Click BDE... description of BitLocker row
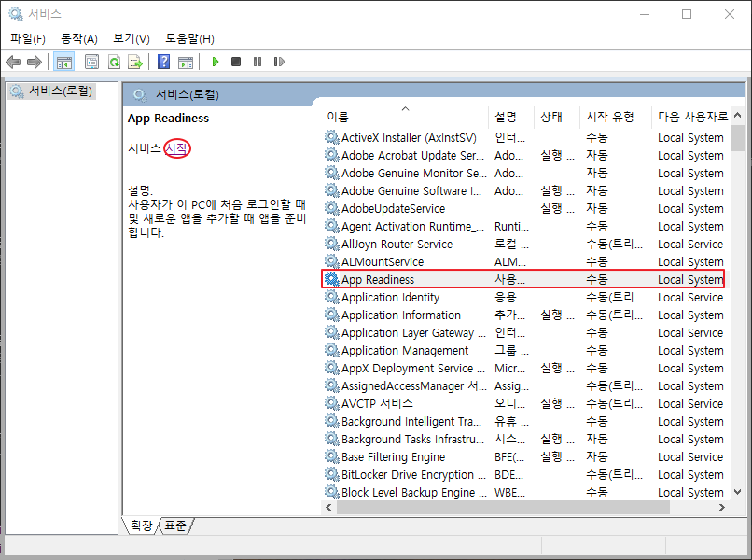The image size is (752, 560). (x=508, y=474)
